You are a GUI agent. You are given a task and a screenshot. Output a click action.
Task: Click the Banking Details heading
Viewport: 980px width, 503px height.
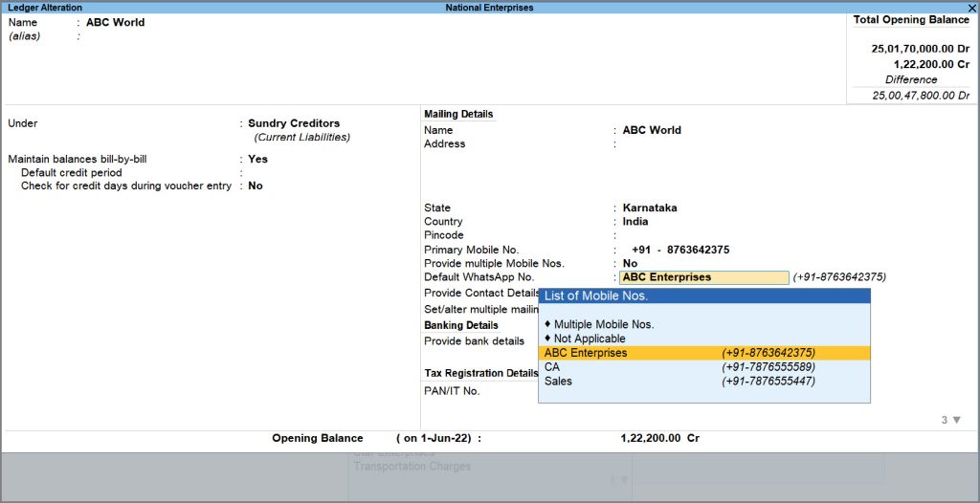[461, 325]
